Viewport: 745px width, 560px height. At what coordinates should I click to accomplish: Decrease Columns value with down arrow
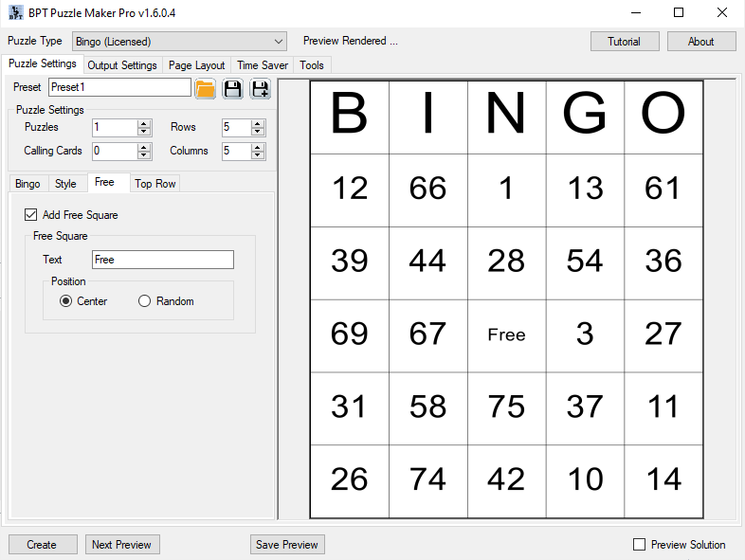tap(258, 155)
